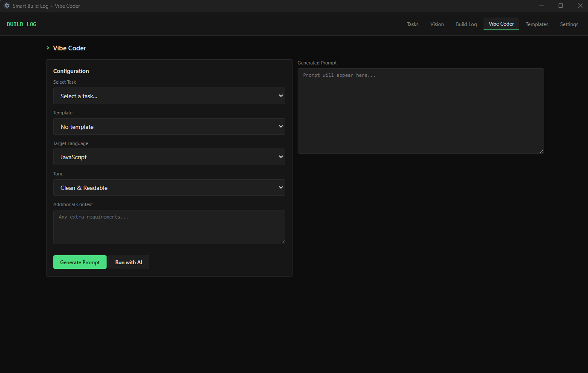The height and width of the screenshot is (373, 588).
Task: Switch to the Vision tab
Action: pyautogui.click(x=437, y=24)
